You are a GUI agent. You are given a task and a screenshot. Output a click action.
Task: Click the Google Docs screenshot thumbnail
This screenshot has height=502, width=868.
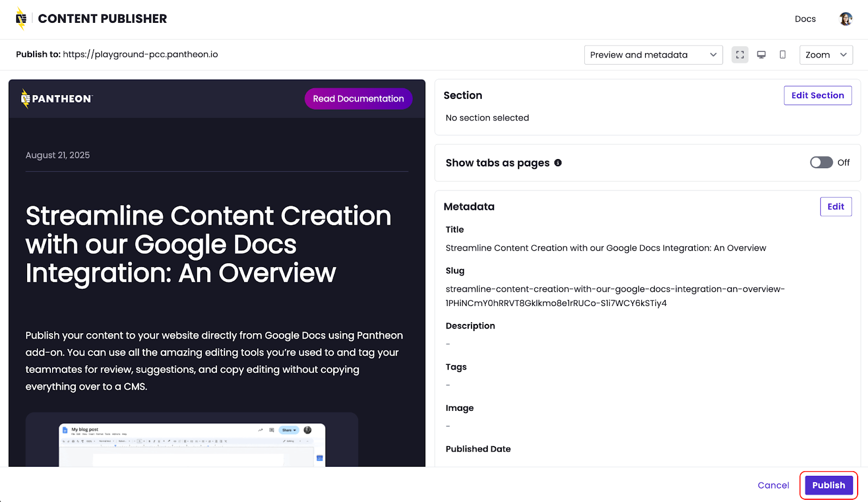pyautogui.click(x=192, y=444)
